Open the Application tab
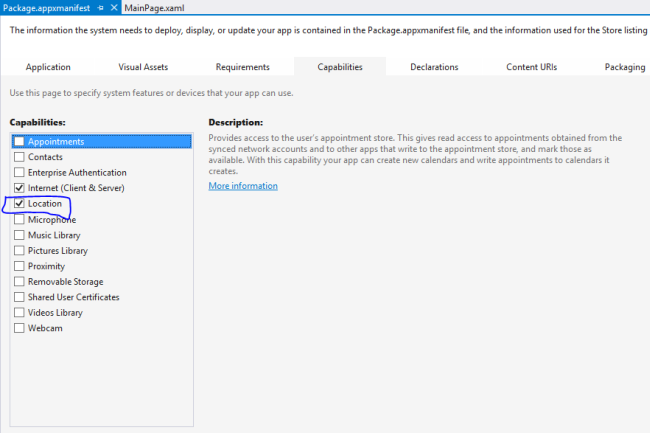This screenshot has width=650, height=433. pyautogui.click(x=48, y=67)
